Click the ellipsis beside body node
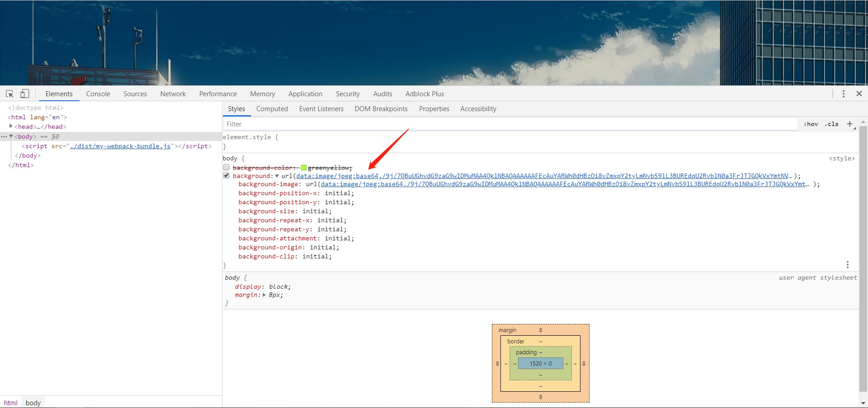The height and width of the screenshot is (408, 868). pyautogui.click(x=4, y=136)
